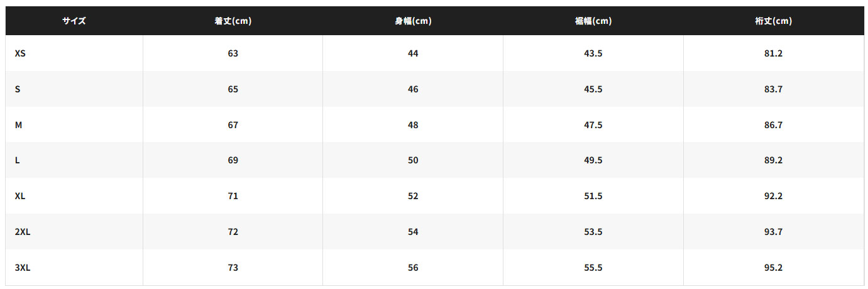This screenshot has height=289, width=868.
Task: Click the 裾幅 value 47.5 for M
Action: [593, 125]
